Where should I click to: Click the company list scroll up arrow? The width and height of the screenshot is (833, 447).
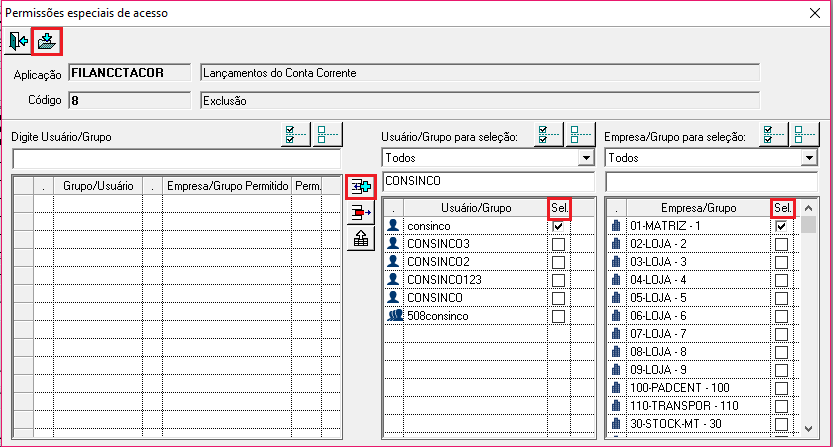click(809, 208)
